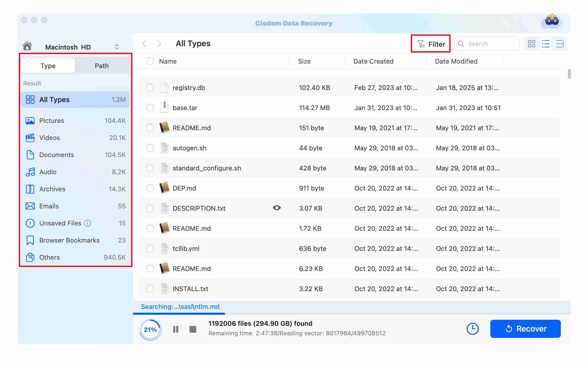Switch to the thumbnail grid view
588x366 pixels.
(532, 44)
